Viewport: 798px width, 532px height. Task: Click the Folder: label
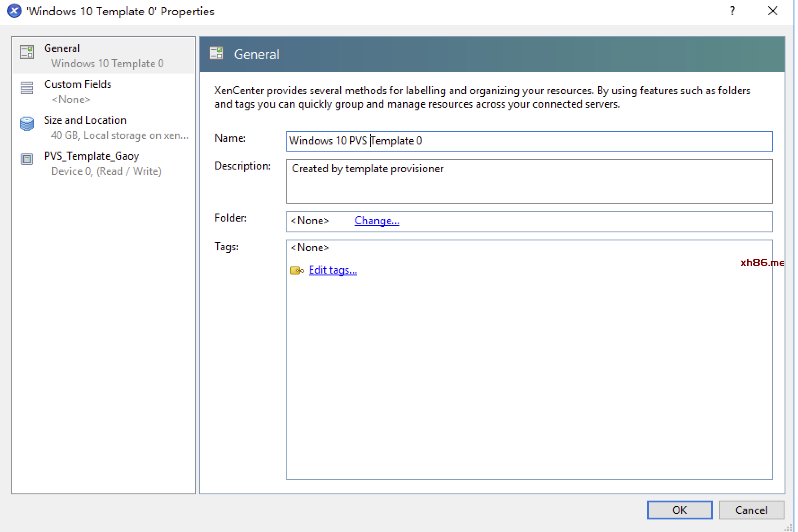click(230, 218)
